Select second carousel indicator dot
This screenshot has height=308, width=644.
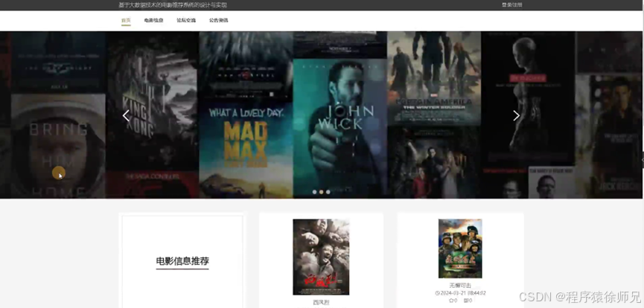[x=321, y=192]
